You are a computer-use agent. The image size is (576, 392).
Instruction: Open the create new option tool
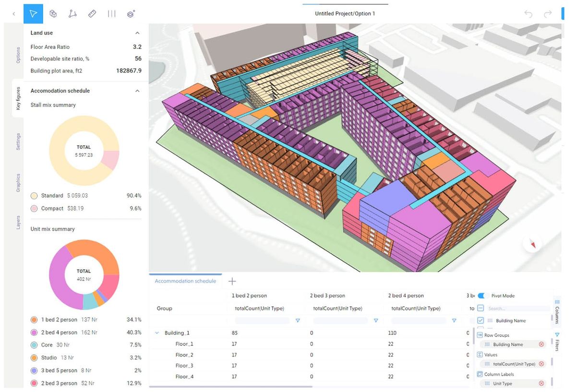131,13
